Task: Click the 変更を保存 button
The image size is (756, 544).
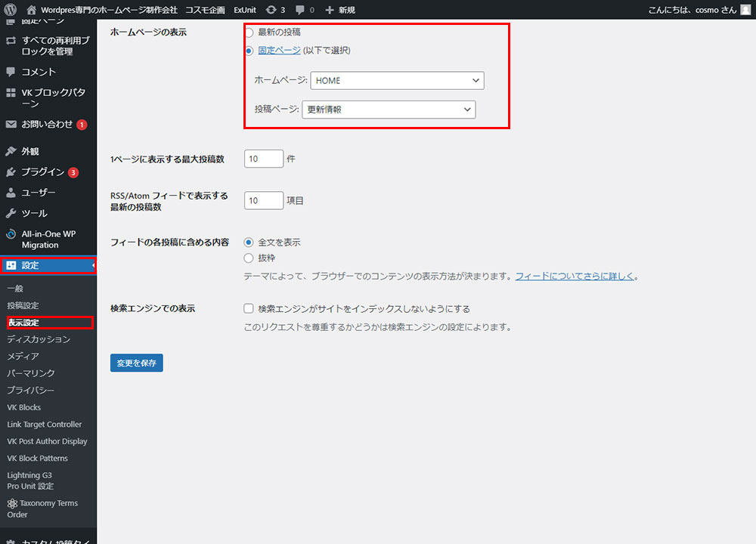Action: [x=136, y=363]
